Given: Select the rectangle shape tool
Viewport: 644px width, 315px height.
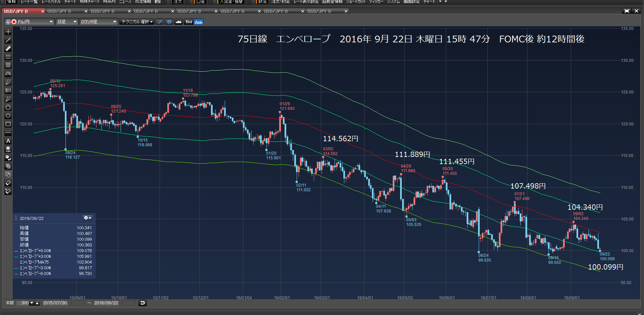Looking at the screenshot, I should 8,124.
